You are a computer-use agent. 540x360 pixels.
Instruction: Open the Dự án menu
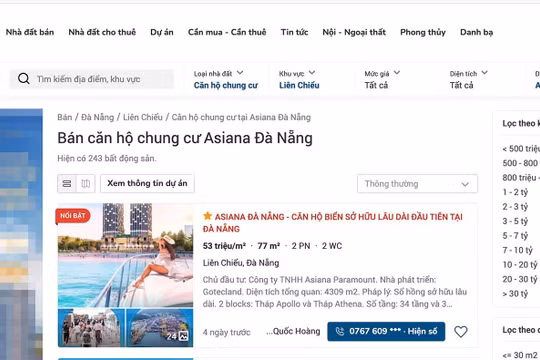point(162,32)
